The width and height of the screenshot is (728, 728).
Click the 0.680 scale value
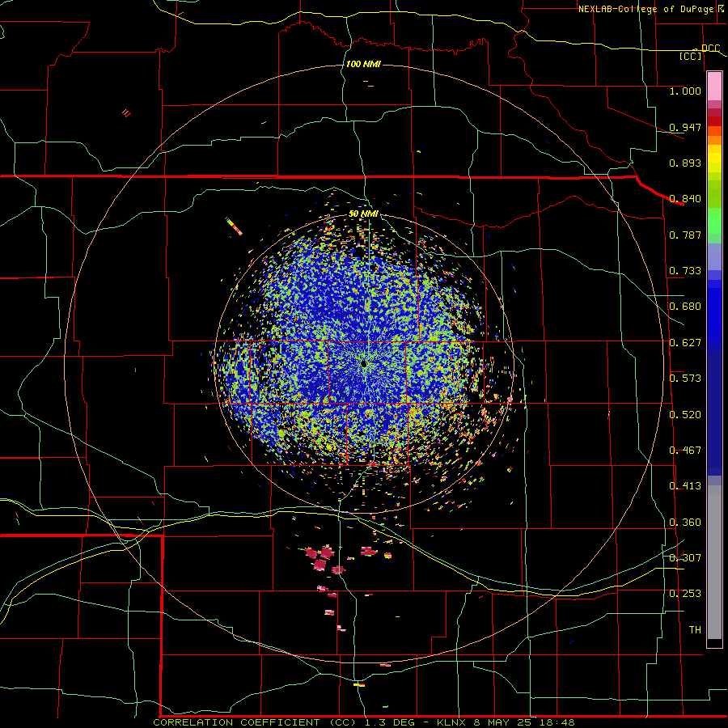[x=685, y=307]
